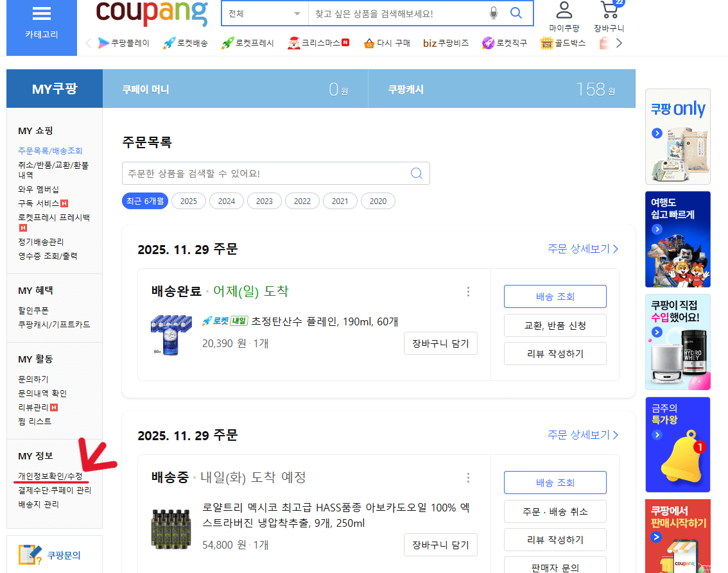
Task: Click the 쿠팡캐시 158원 balance panel
Action: click(502, 89)
